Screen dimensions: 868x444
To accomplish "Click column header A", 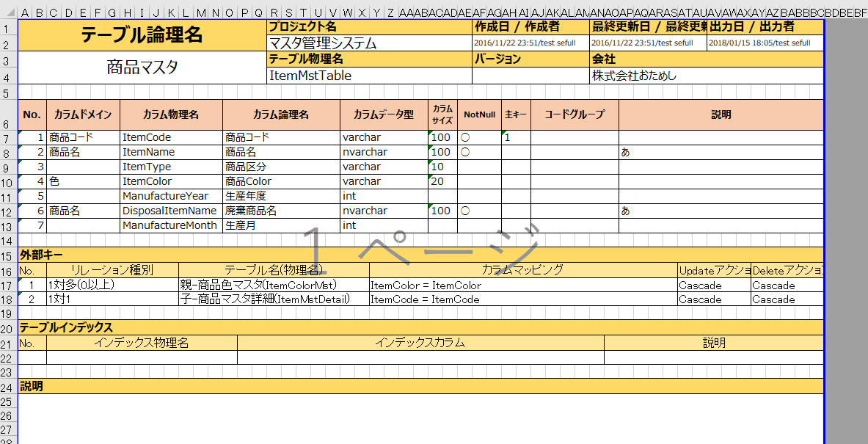I will point(24,12).
